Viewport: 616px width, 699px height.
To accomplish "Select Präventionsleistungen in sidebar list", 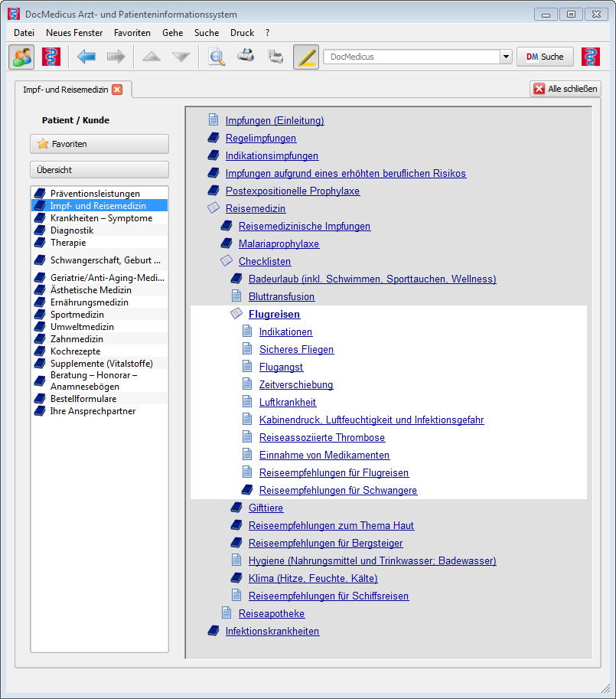I will click(x=99, y=194).
